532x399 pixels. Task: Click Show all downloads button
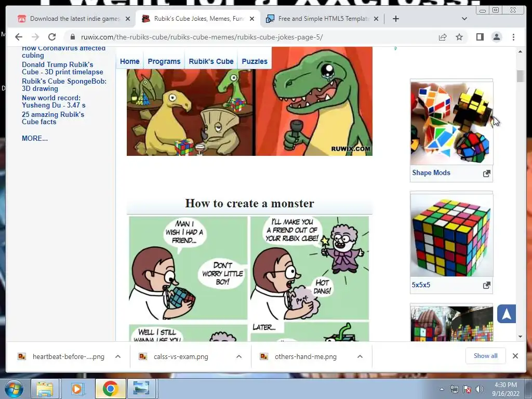pyautogui.click(x=486, y=356)
